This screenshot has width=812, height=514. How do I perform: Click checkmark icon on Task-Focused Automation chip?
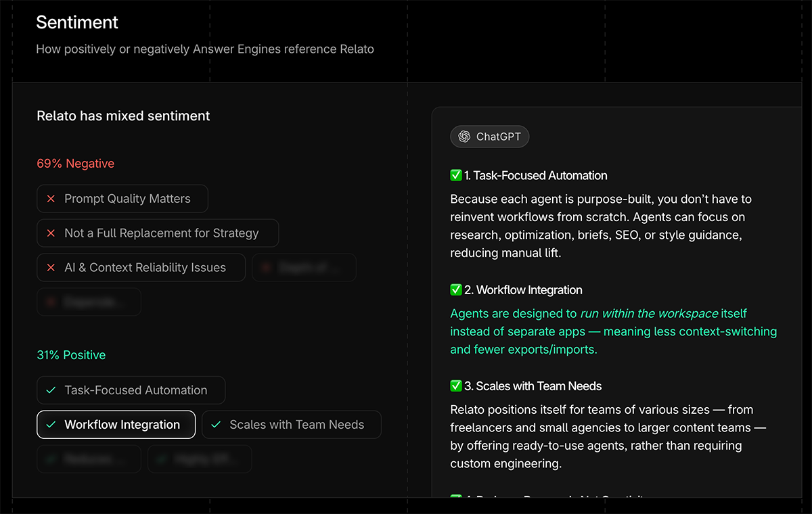[x=51, y=390]
